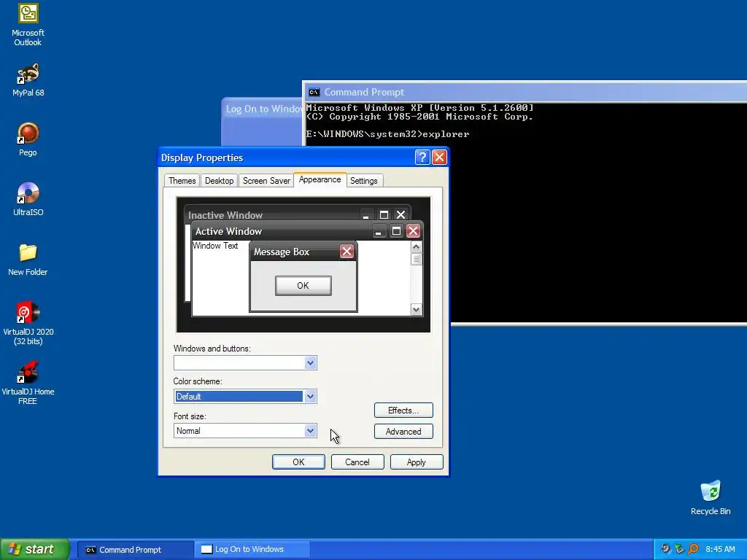Click 'Window Text' in preview
Viewport: 747px width, 560px height.
tap(215, 246)
